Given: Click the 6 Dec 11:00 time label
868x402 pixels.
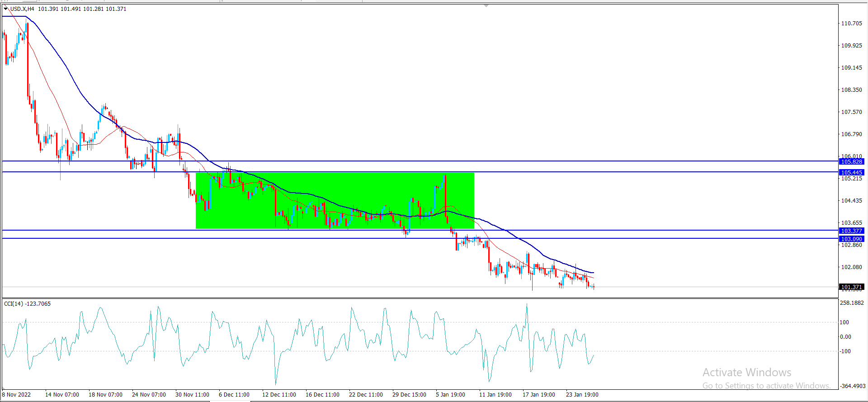Looking at the screenshot, I should coord(234,394).
